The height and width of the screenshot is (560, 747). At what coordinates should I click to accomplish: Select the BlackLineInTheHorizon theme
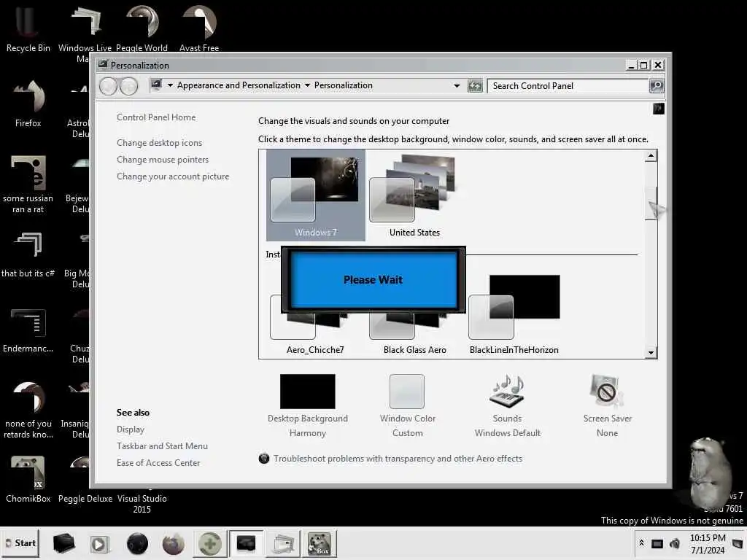(514, 315)
